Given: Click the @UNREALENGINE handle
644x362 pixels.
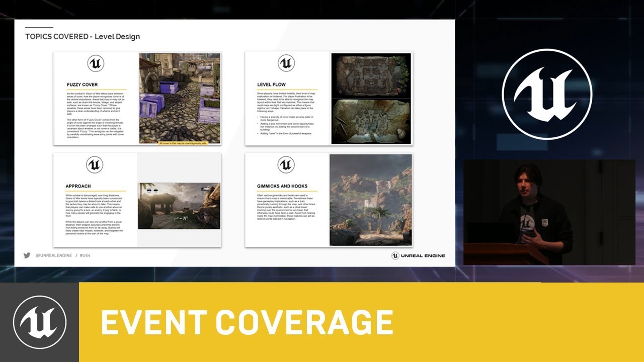Looking at the screenshot, I should pyautogui.click(x=54, y=256).
